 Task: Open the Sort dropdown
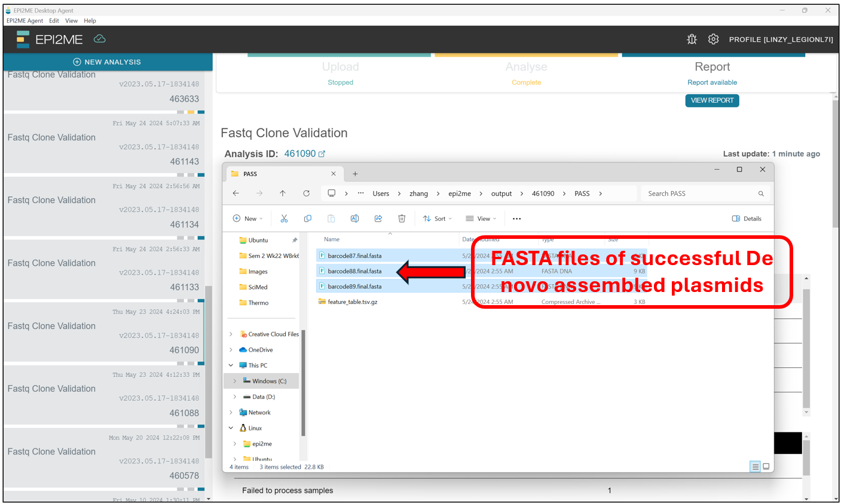click(438, 219)
